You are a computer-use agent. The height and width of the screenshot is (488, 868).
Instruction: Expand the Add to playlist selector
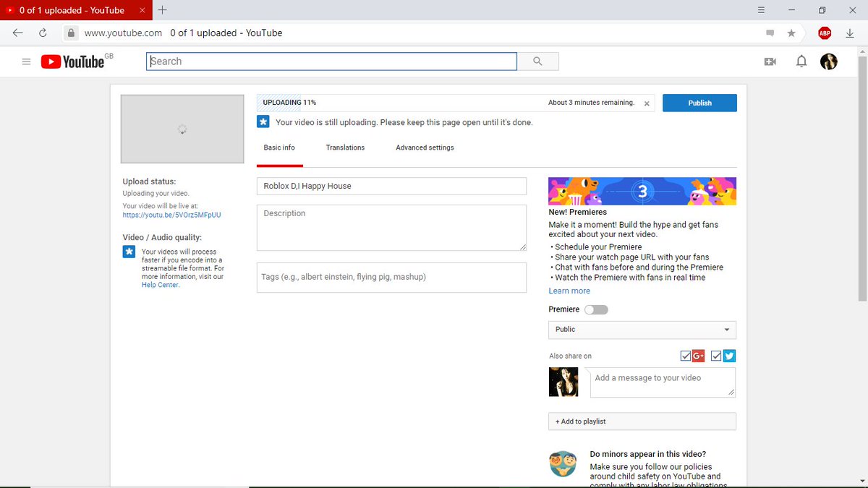pos(642,421)
